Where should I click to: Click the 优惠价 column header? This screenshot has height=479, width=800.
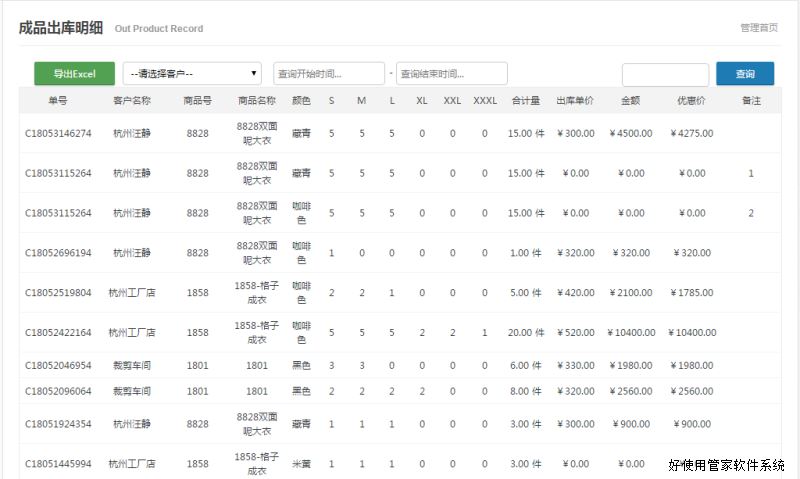691,101
